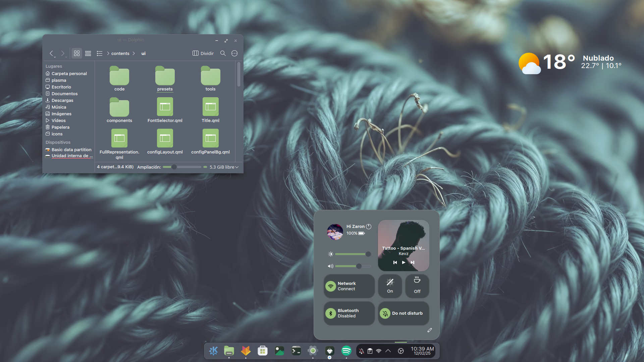Select the tools folder

[x=211, y=78]
